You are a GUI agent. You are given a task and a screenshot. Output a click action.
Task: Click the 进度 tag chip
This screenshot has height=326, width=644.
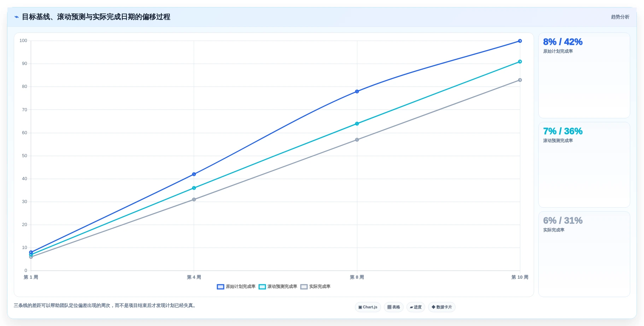416,307
